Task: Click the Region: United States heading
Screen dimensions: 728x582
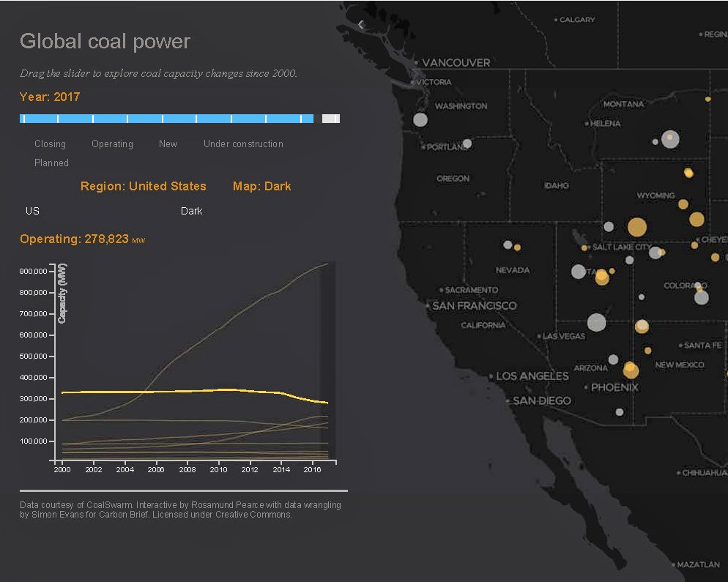Action: [x=143, y=186]
